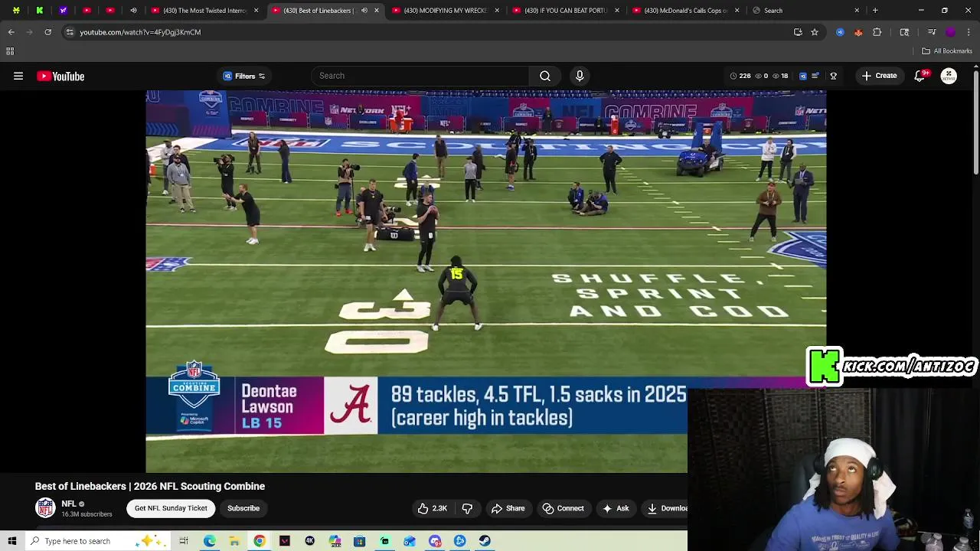Open the YouTube guide hamburger menu
980x551 pixels.
pyautogui.click(x=18, y=76)
